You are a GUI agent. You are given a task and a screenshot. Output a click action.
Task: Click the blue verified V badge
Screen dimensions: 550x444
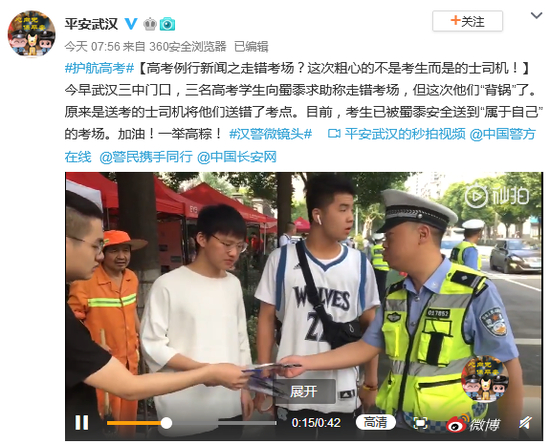pos(131,24)
